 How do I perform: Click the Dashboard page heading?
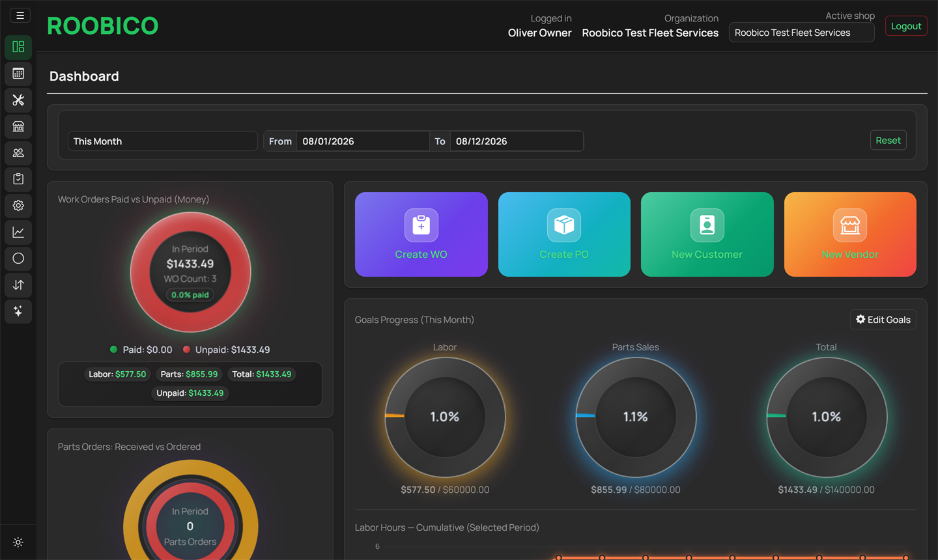[84, 76]
